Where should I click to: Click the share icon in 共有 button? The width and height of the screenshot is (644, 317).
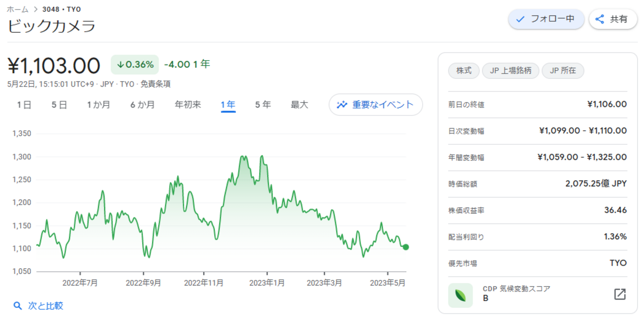click(600, 19)
